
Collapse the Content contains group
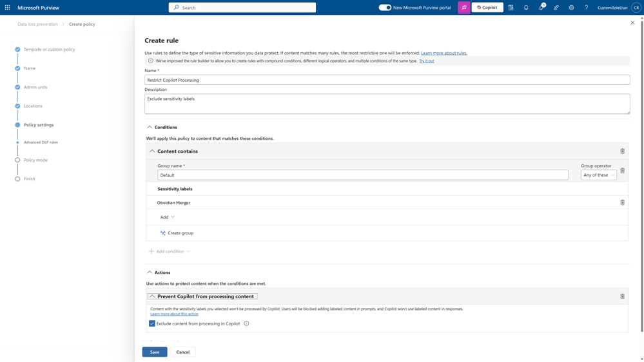(x=152, y=151)
